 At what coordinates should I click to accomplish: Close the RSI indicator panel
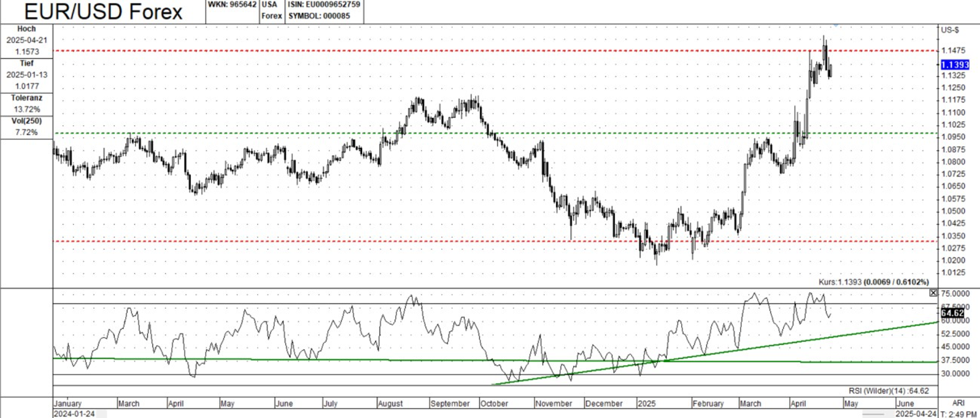[933, 293]
